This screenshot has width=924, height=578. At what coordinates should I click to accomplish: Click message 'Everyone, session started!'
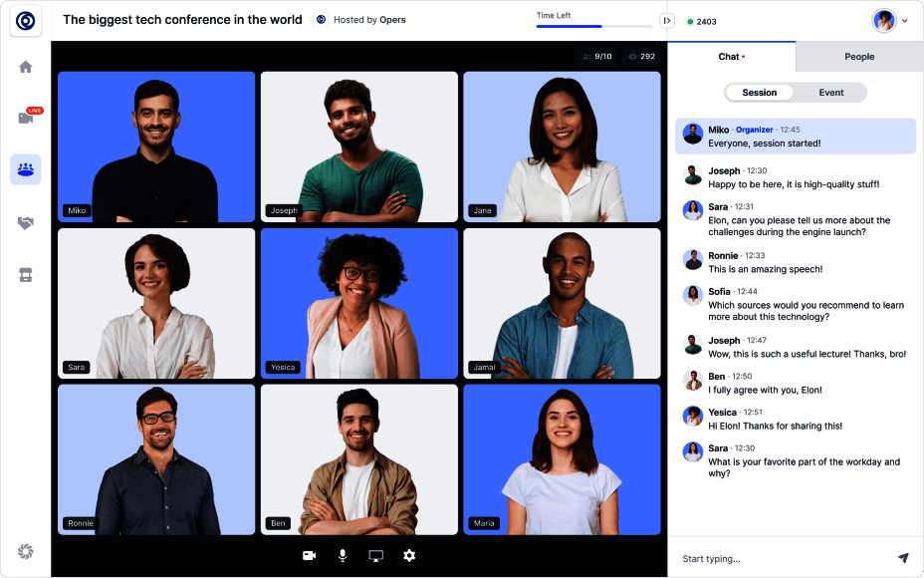[x=765, y=144]
